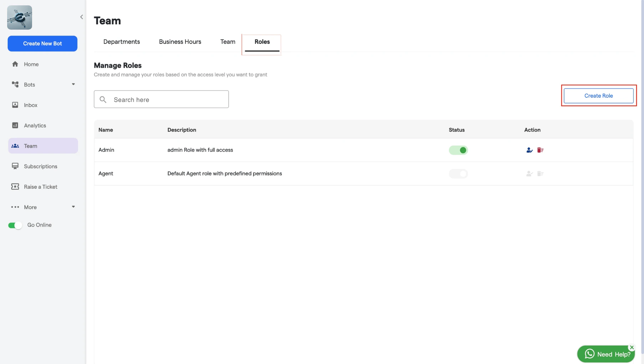This screenshot has height=364, width=644.
Task: Click the WhatsApp icon in Need Help
Action: 590,354
